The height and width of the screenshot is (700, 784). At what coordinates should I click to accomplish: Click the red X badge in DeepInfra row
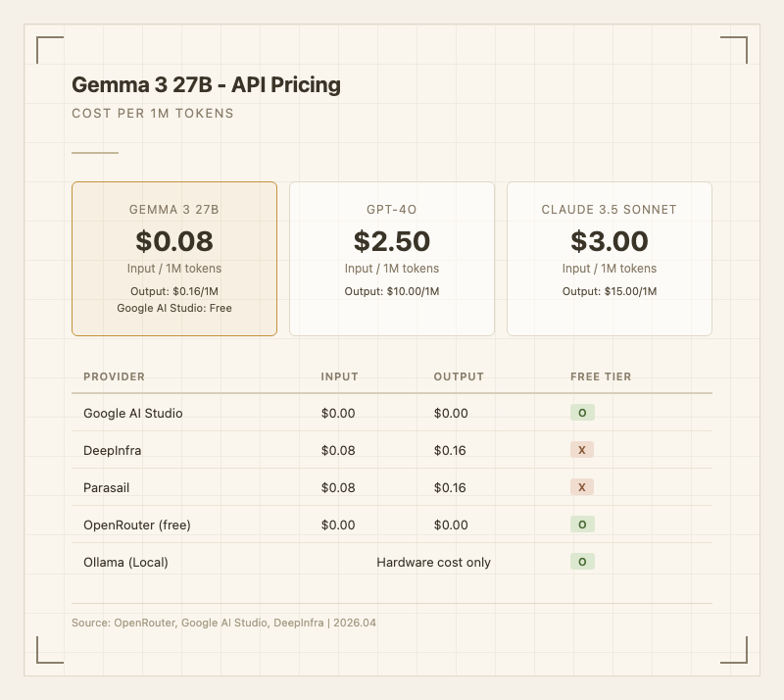pos(582,450)
